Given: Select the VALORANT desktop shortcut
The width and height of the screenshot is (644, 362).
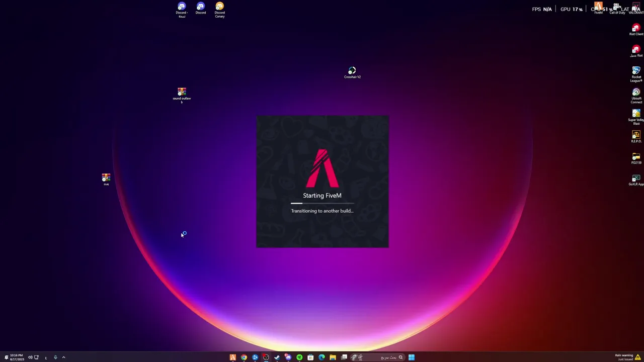Looking at the screenshot, I should 636,8.
